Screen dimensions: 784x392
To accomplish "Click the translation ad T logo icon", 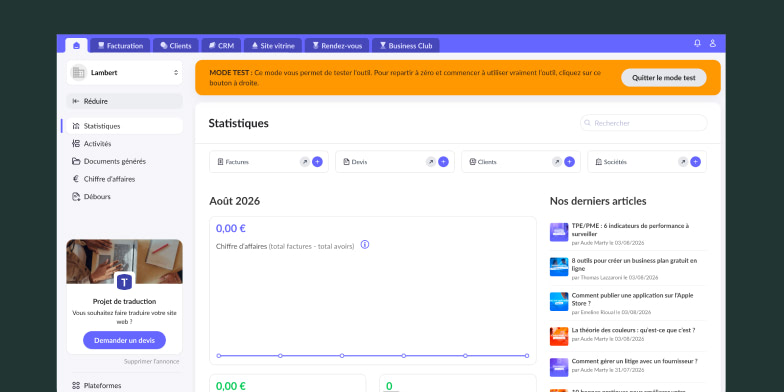I will (x=124, y=282).
